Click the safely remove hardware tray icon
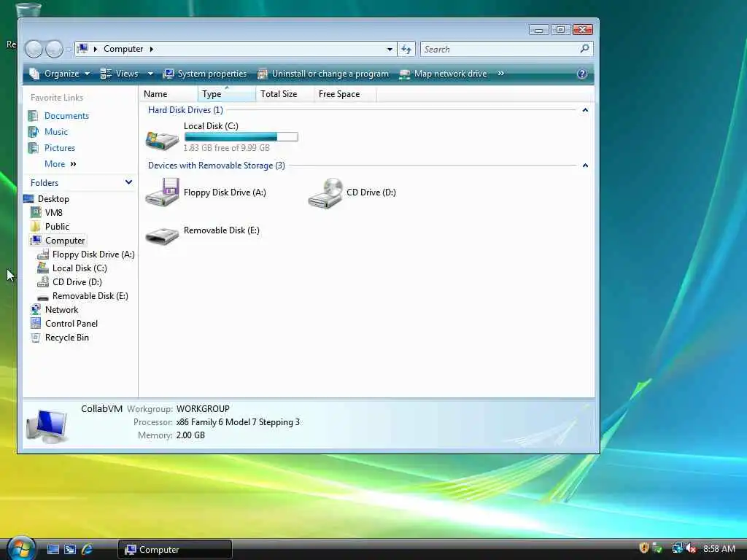Viewport: 747px width, 560px height. pos(657,548)
